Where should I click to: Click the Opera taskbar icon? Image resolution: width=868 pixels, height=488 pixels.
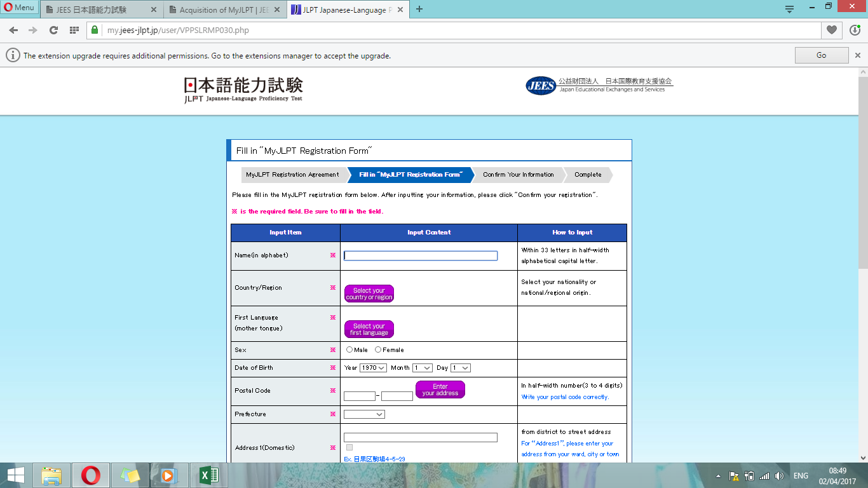point(91,475)
